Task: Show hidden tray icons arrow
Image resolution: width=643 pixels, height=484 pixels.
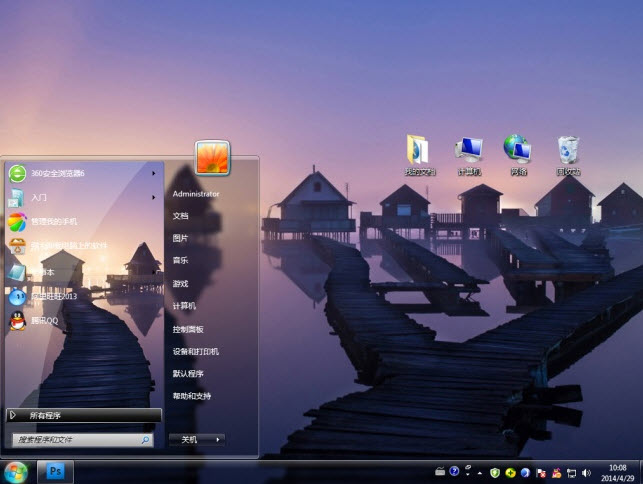Action: (x=482, y=471)
